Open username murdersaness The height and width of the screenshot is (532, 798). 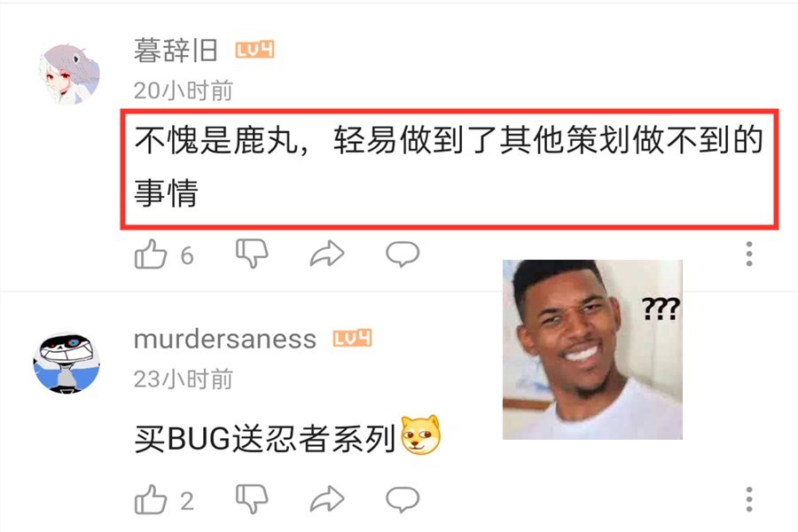click(224, 339)
